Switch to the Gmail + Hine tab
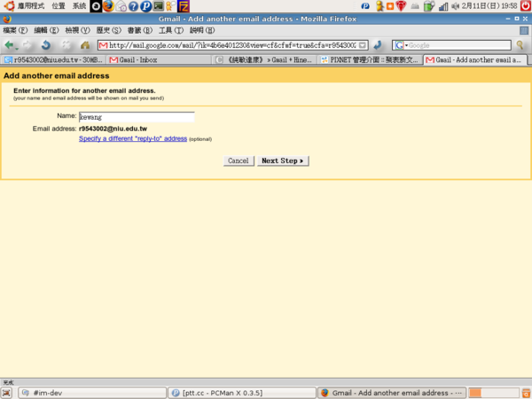 (264, 59)
